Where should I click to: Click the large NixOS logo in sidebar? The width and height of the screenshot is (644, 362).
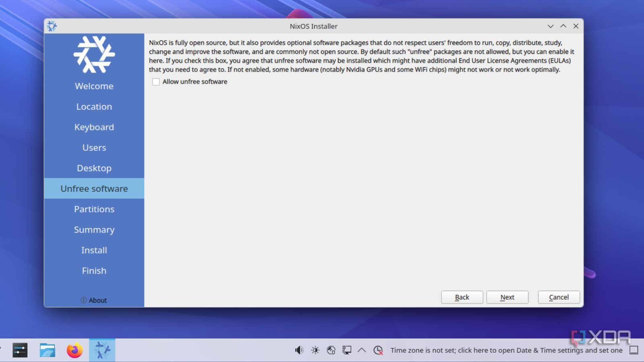(x=94, y=55)
